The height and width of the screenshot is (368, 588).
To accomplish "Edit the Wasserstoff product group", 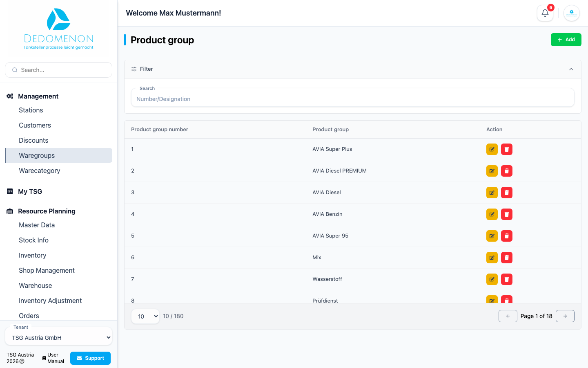I will point(492,279).
